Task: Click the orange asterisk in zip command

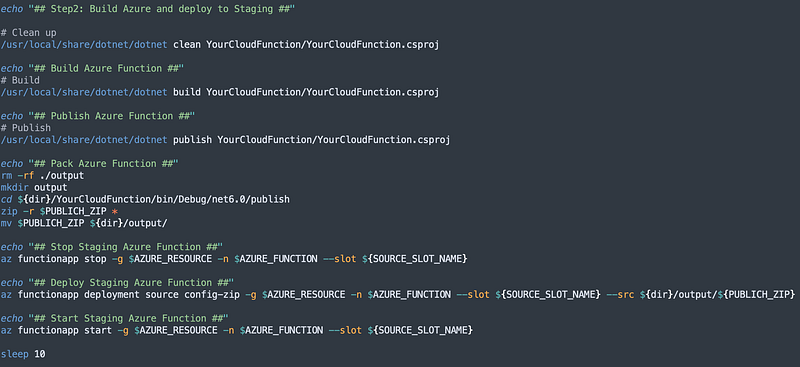Action: click(x=115, y=211)
